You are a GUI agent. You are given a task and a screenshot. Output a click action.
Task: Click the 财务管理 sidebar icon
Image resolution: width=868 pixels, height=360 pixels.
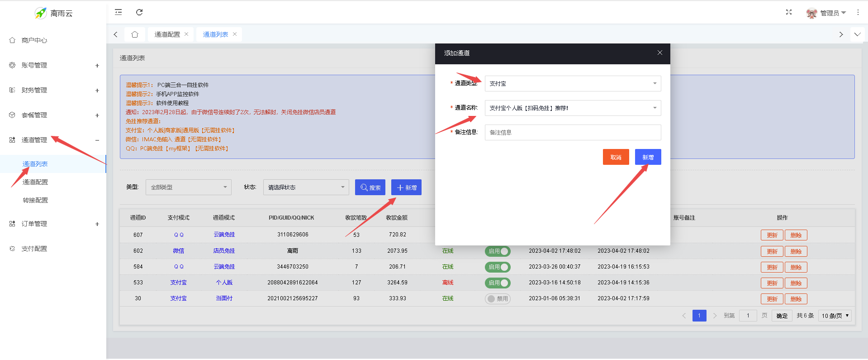click(x=12, y=90)
